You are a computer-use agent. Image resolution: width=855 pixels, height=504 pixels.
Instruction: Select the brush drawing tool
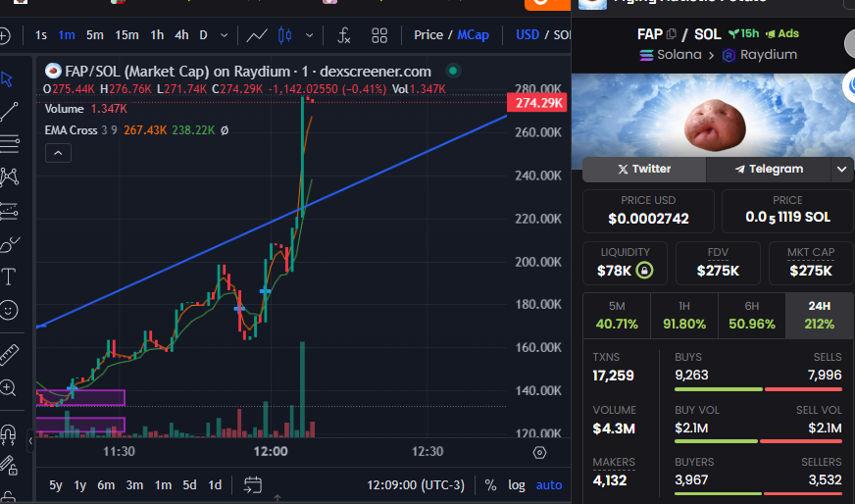(9, 244)
